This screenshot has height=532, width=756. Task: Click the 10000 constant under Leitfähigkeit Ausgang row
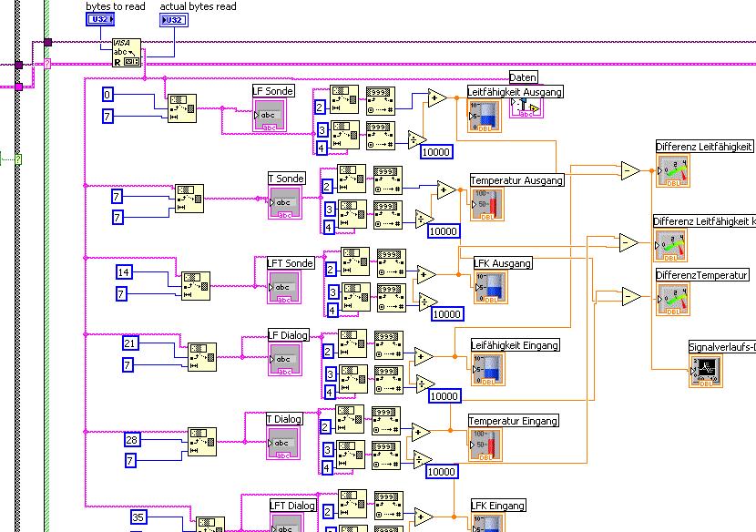point(436,152)
